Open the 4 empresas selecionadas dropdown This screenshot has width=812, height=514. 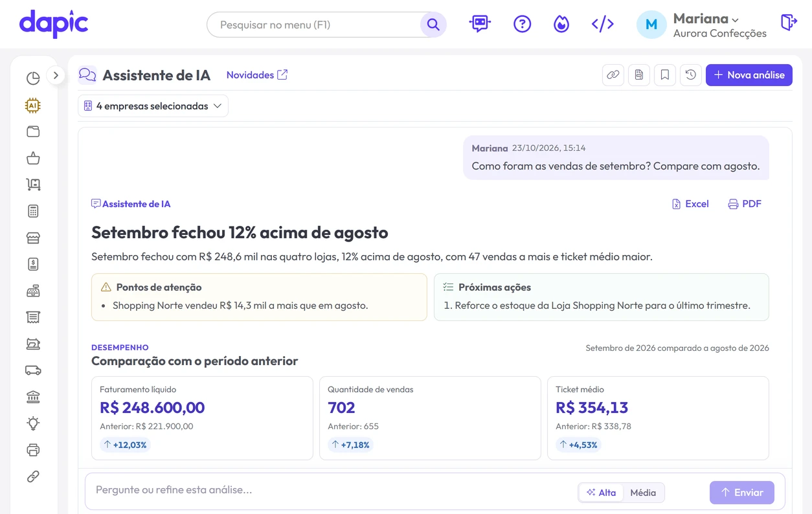(x=153, y=106)
